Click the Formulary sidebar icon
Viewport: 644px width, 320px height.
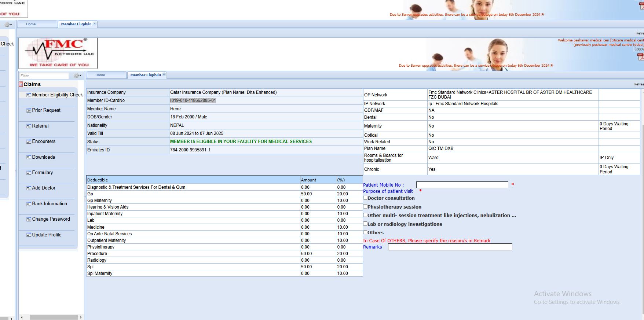point(29,173)
